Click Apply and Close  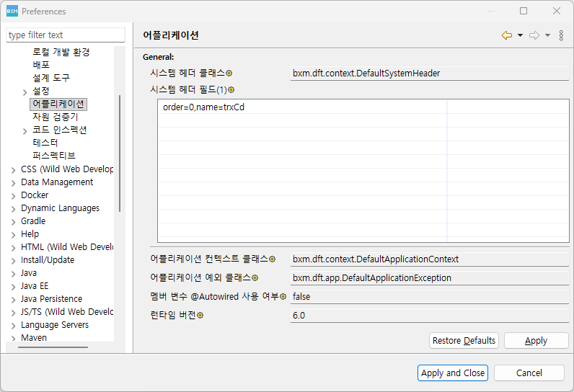click(x=453, y=373)
